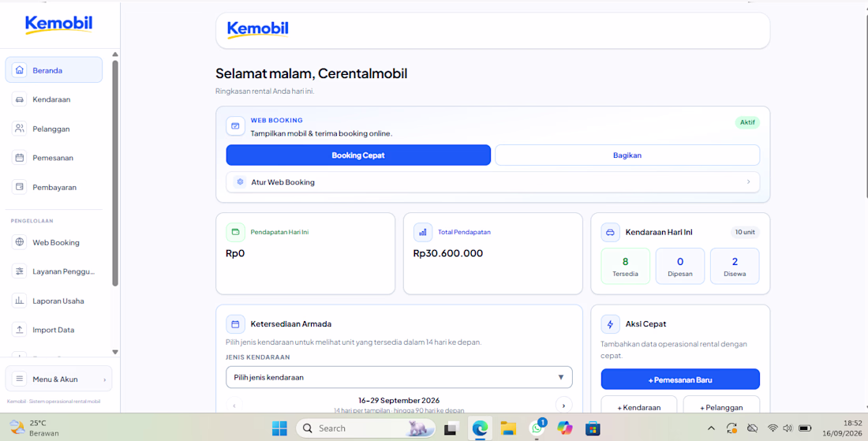868x441 pixels.
Task: Click the sidebar vertical scrollbar thumb
Action: 115,174
